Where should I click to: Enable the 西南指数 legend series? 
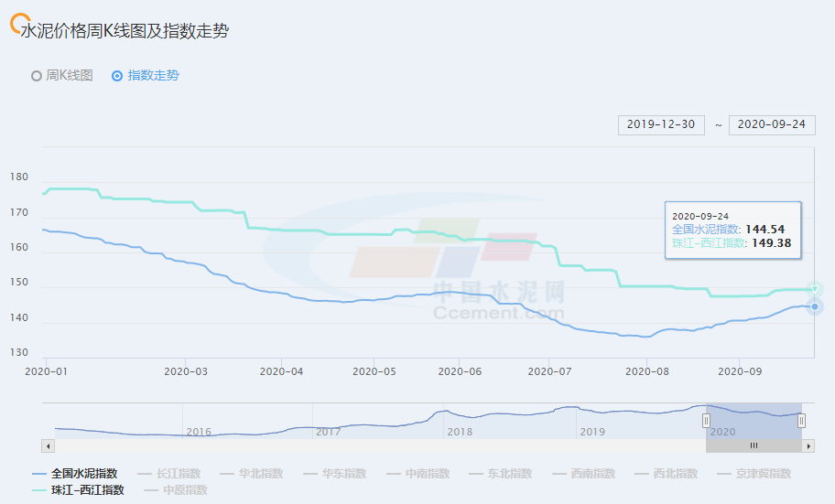tap(583, 474)
